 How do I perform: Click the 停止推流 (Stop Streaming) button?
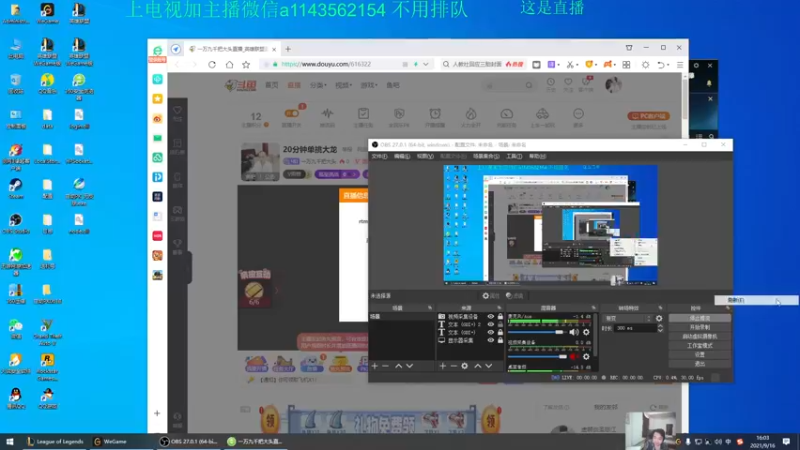click(x=699, y=318)
